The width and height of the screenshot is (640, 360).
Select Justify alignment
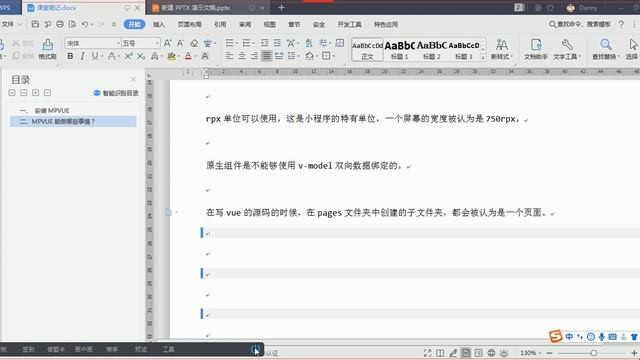click(267, 56)
